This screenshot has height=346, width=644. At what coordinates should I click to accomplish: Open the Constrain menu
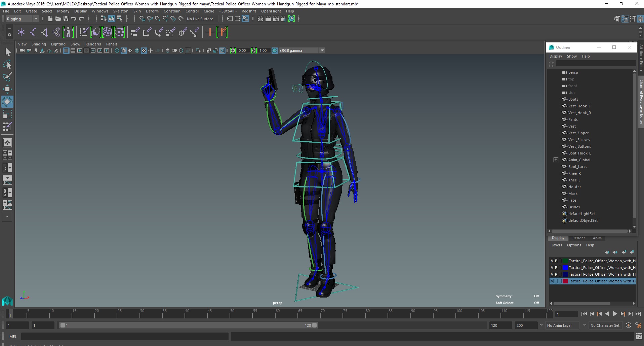pyautogui.click(x=172, y=11)
